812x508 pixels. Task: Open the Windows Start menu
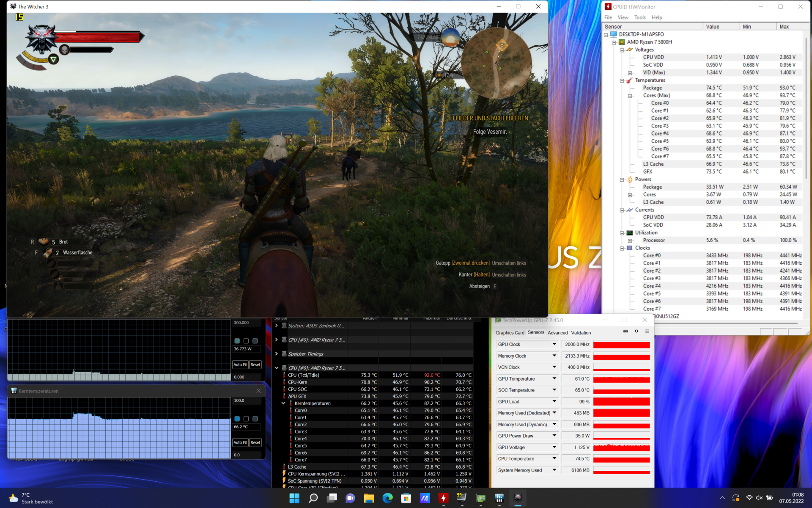point(294,498)
